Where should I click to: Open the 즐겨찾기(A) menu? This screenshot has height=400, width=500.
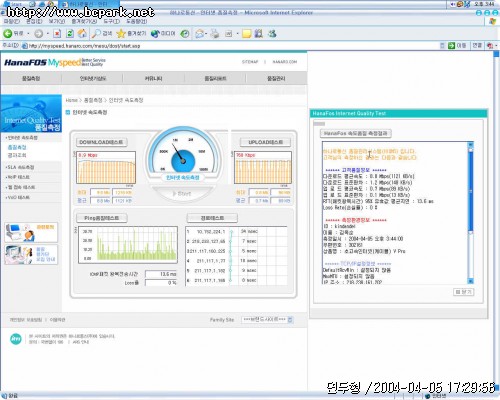[84, 21]
